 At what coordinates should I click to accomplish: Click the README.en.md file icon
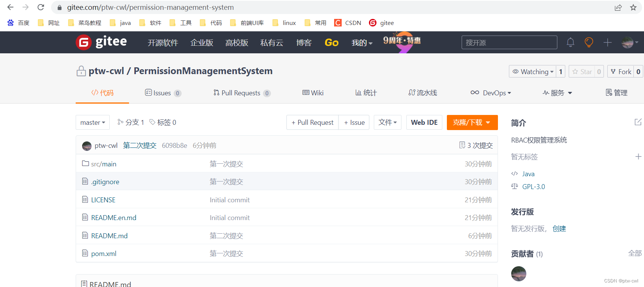point(85,217)
